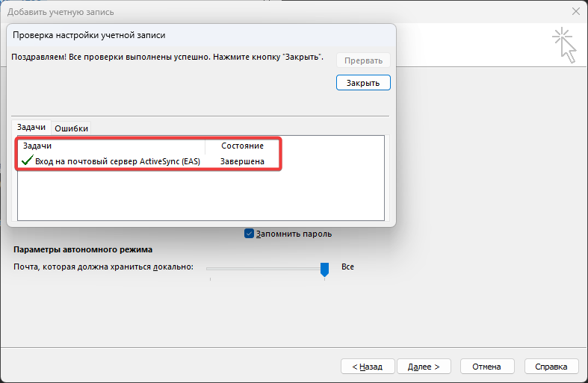This screenshot has width=588, height=383.
Task: Go to next step with Далее
Action: click(x=424, y=367)
